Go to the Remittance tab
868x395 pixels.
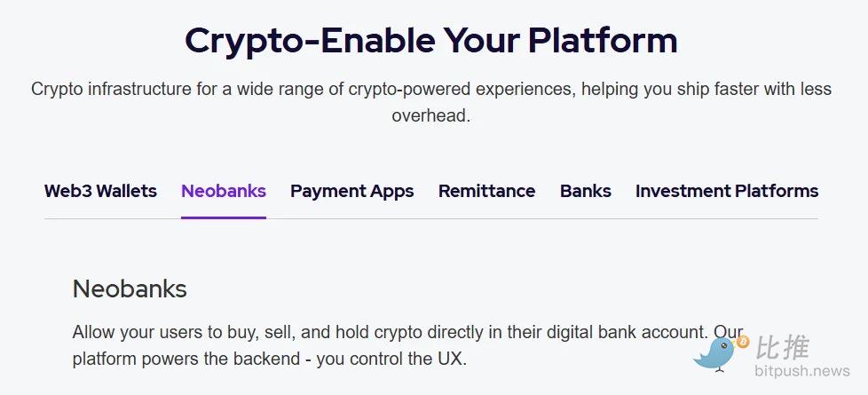click(x=486, y=191)
